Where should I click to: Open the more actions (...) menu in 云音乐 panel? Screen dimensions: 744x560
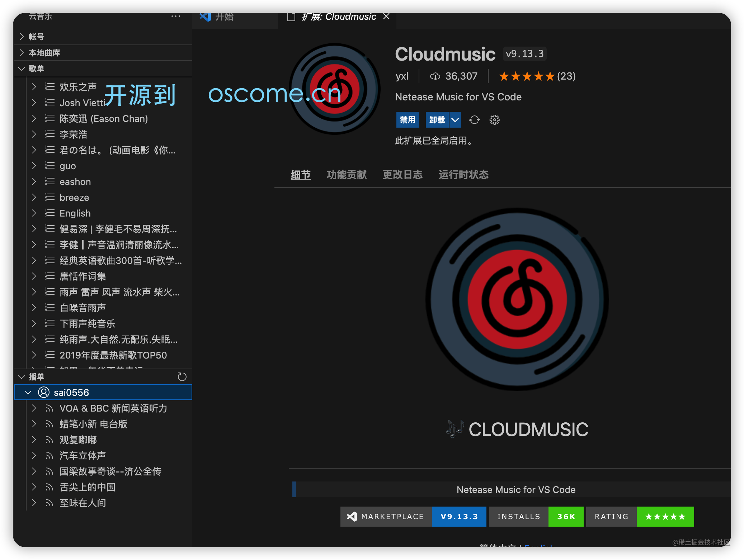point(175,16)
